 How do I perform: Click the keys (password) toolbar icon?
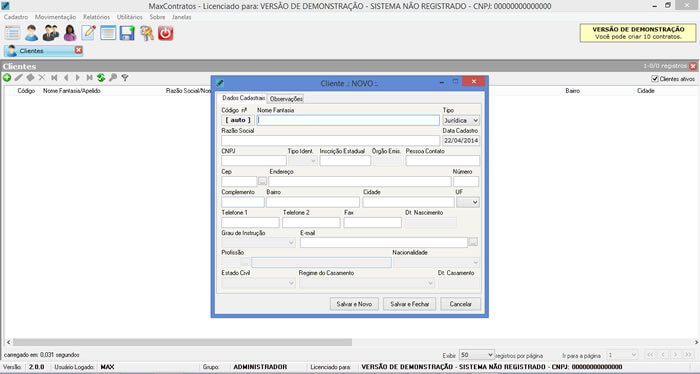pyautogui.click(x=146, y=33)
